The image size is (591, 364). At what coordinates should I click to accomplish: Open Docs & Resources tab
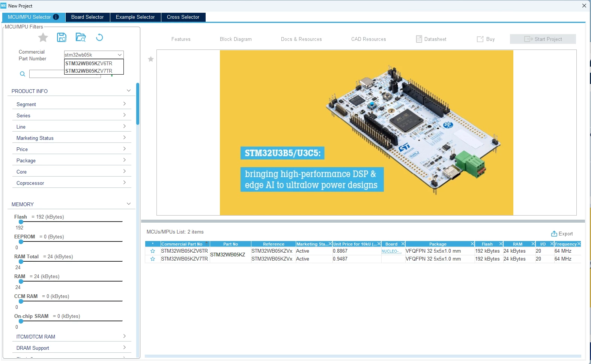coord(301,39)
